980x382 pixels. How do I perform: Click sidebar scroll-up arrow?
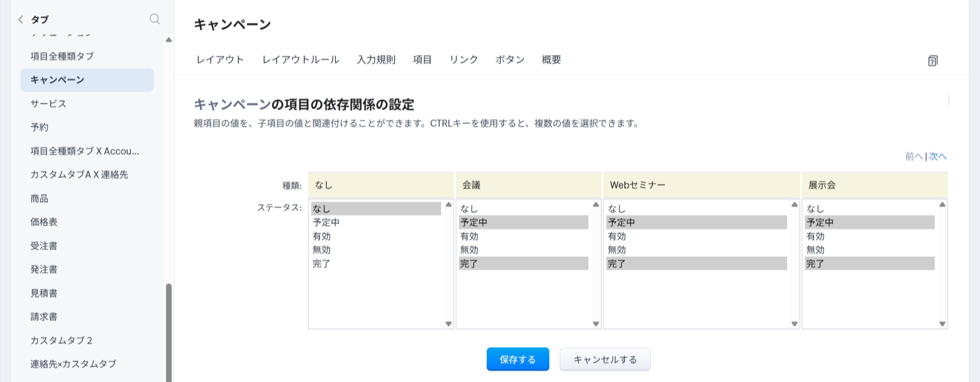click(x=169, y=40)
